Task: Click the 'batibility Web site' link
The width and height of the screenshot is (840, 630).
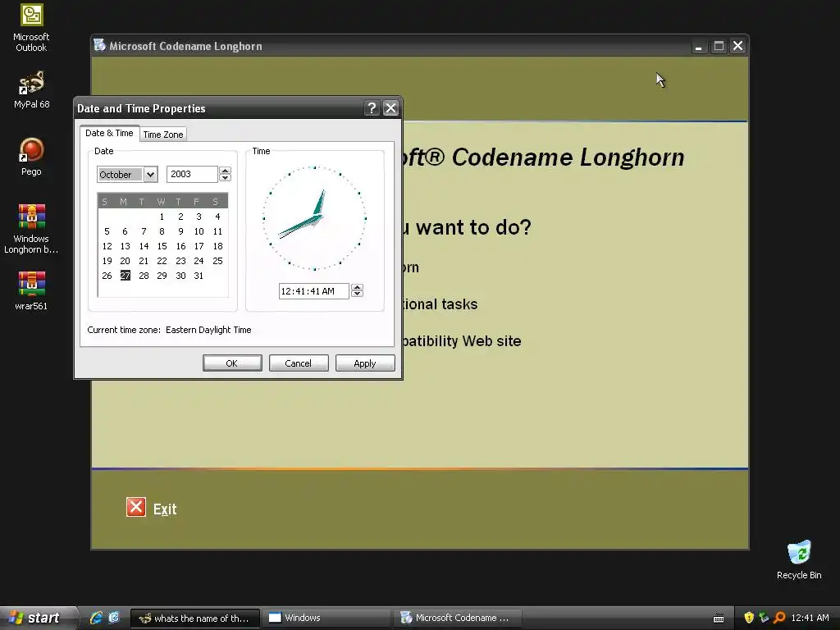Action: click(x=462, y=341)
